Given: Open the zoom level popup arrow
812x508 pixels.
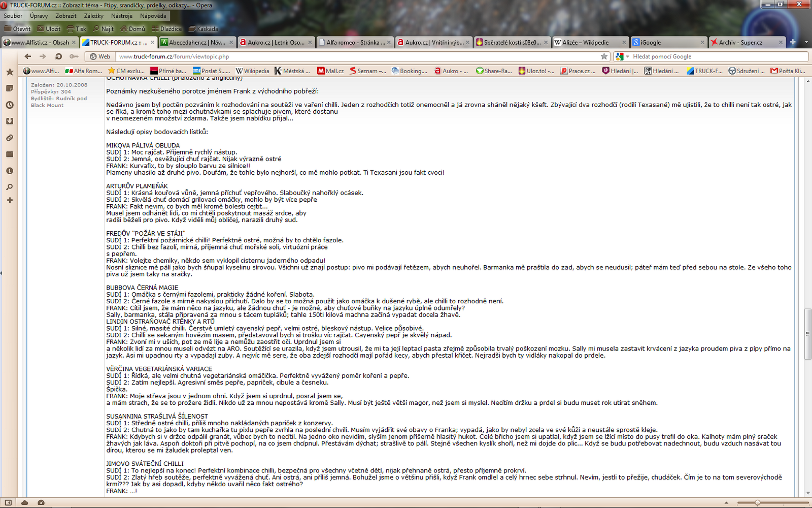Looking at the screenshot, I should point(726,502).
